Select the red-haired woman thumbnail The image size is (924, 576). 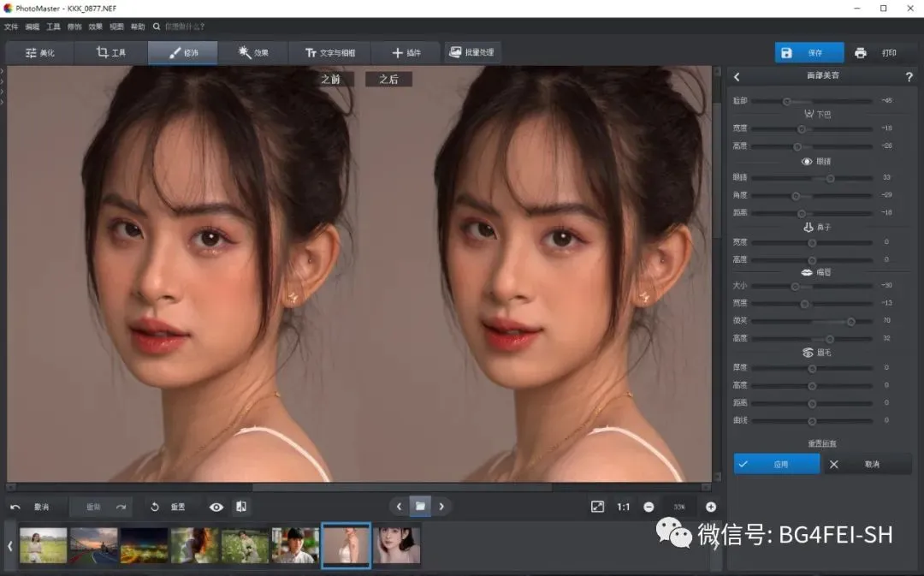coord(195,545)
